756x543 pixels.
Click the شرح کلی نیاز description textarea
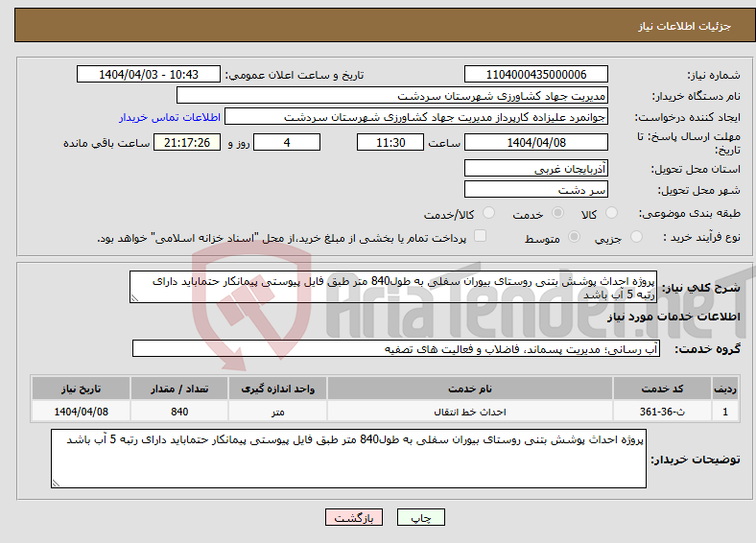pyautogui.click(x=393, y=287)
